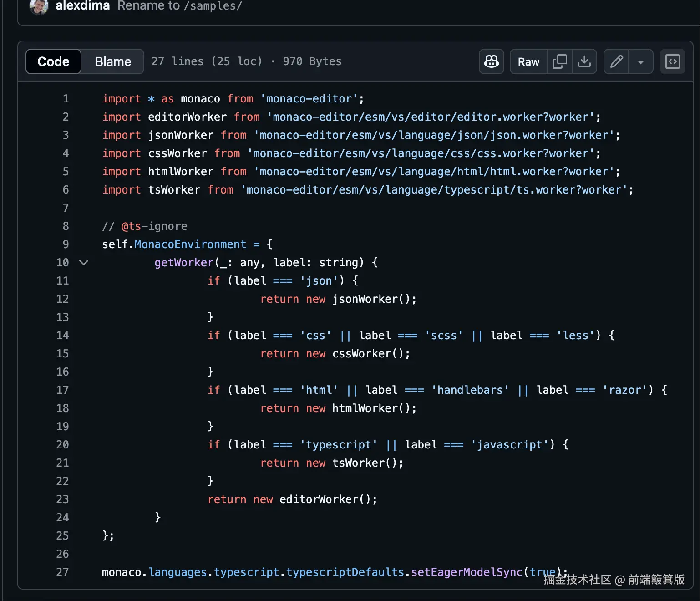Open the symbols panel icon
Viewport: 700px width, 601px height.
click(672, 61)
